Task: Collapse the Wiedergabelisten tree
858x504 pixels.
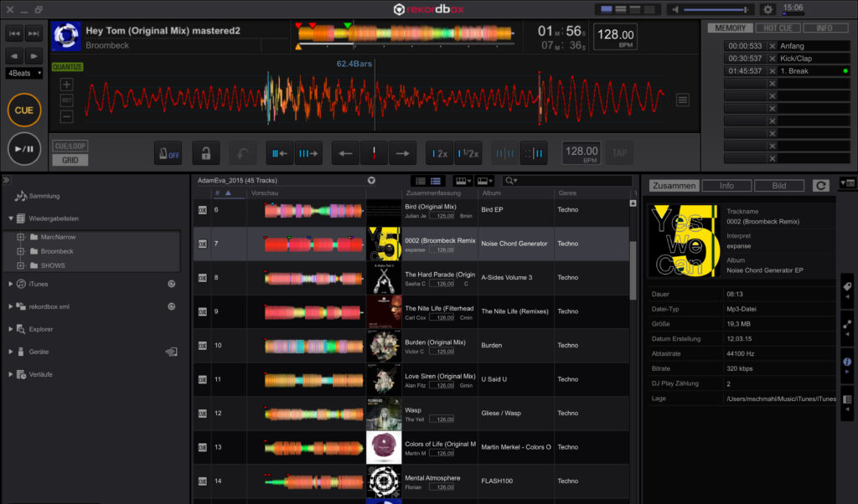Action: 10,219
